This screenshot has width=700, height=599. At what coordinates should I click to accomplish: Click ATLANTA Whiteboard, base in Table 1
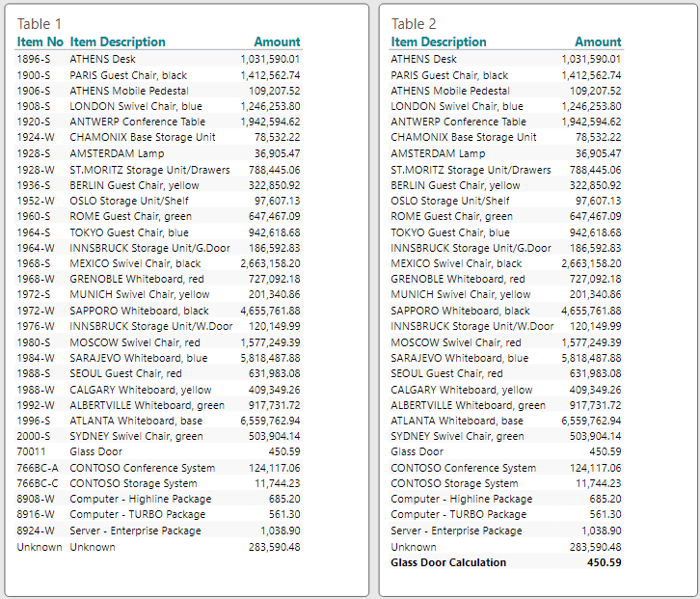click(x=136, y=421)
